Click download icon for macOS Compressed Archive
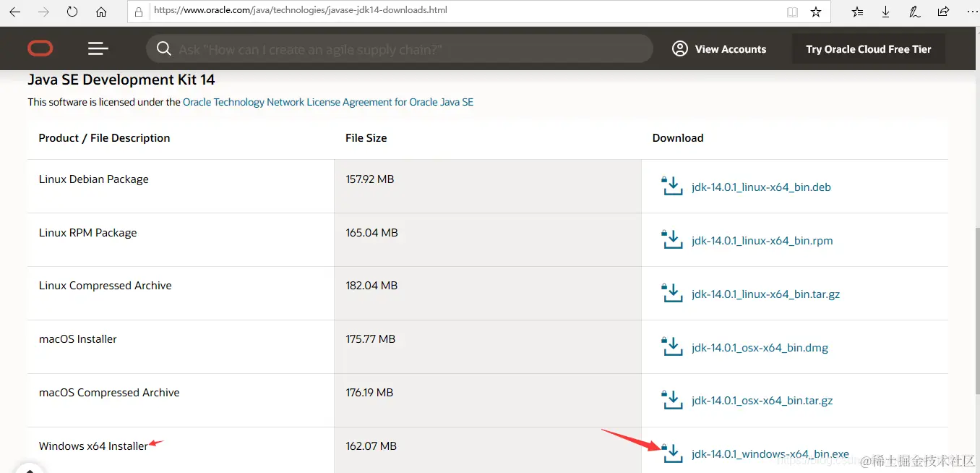The height and width of the screenshot is (473, 980). click(x=672, y=399)
